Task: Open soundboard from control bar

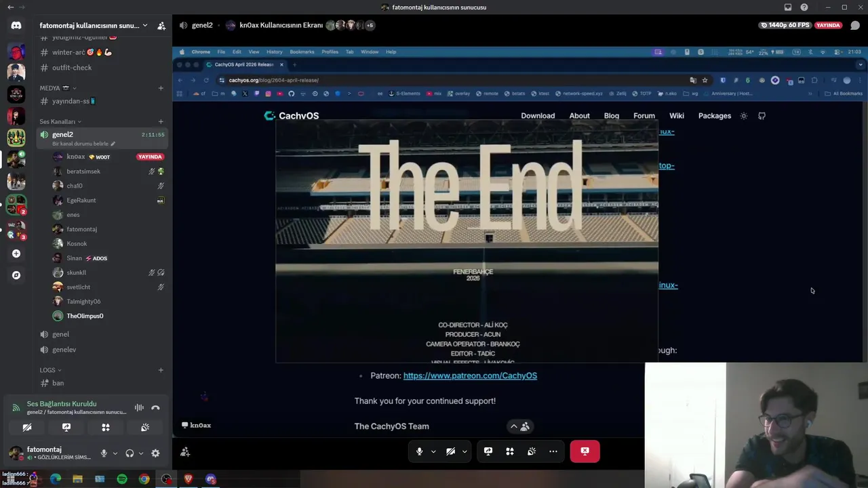Action: (532, 451)
